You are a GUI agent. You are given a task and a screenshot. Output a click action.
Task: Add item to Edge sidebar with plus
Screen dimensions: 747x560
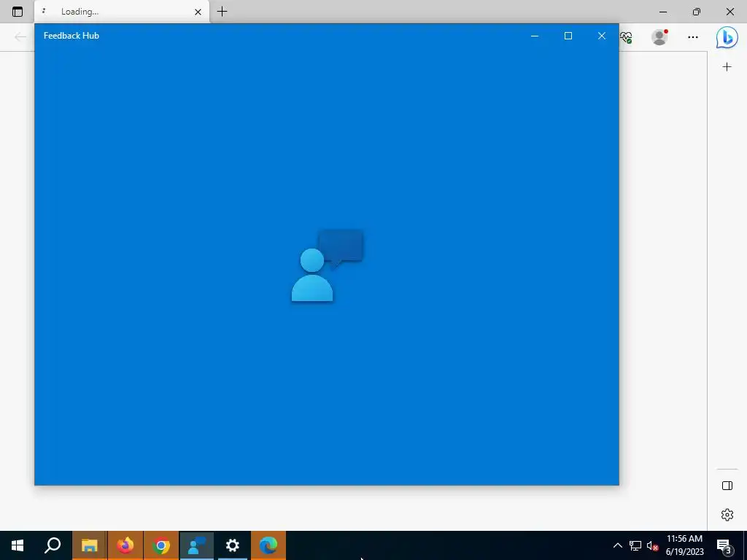tap(727, 66)
